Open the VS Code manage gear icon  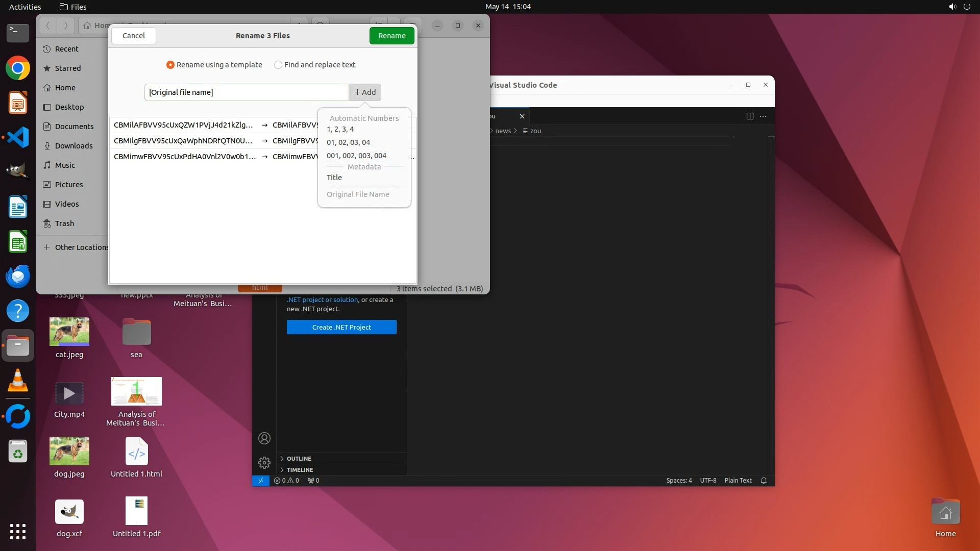(264, 463)
